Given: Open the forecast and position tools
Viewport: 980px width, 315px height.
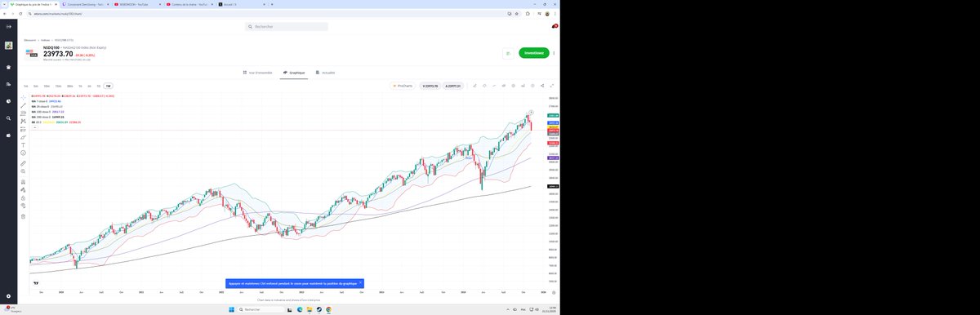Looking at the screenshot, I should click(23, 129).
